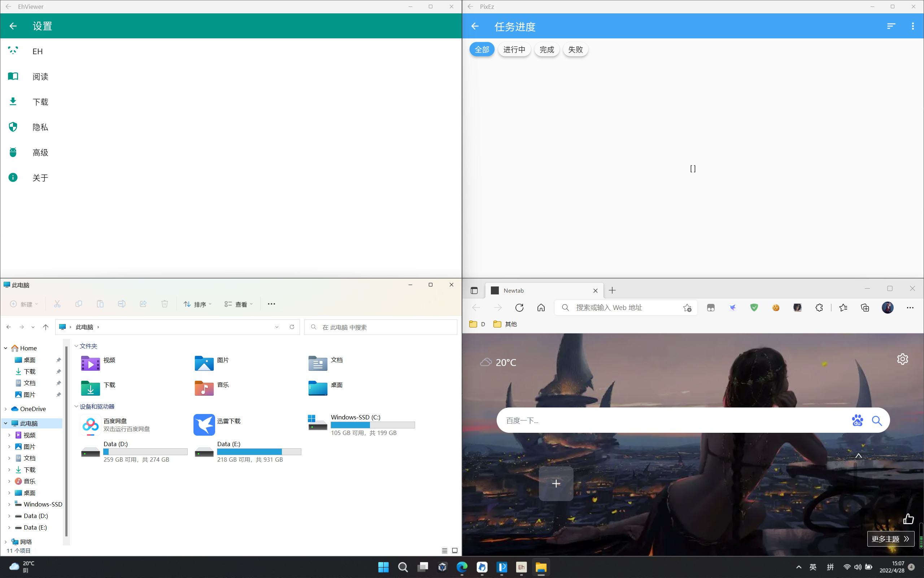Click the cut icon in File Explorer toolbar
Viewport: 924px width, 578px height.
57,304
